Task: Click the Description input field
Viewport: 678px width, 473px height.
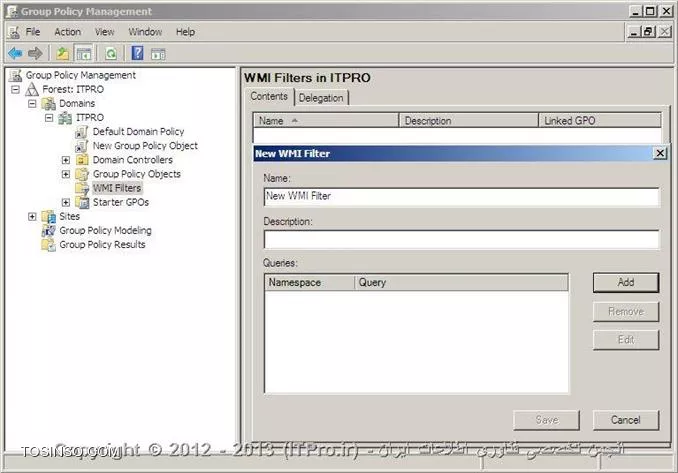Action: pyautogui.click(x=461, y=239)
